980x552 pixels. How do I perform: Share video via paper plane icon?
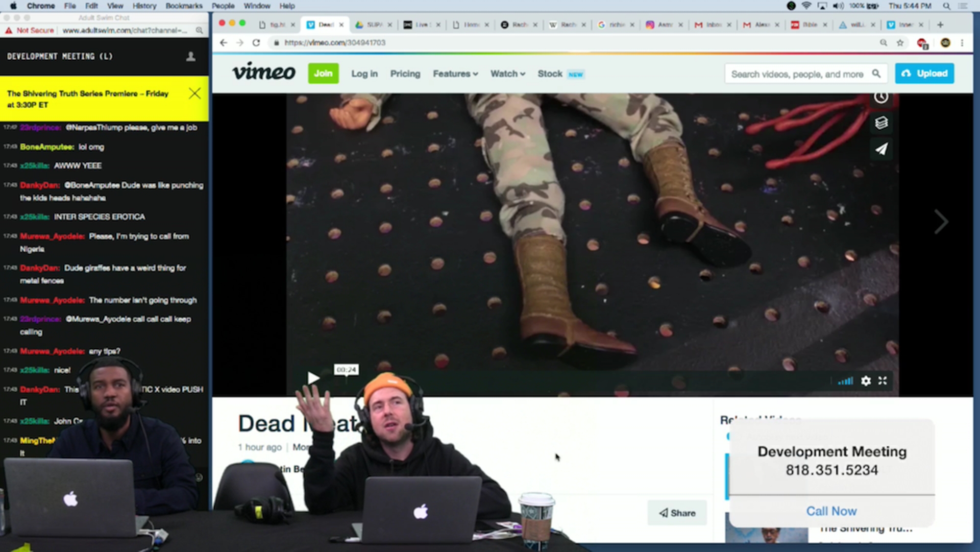click(881, 149)
